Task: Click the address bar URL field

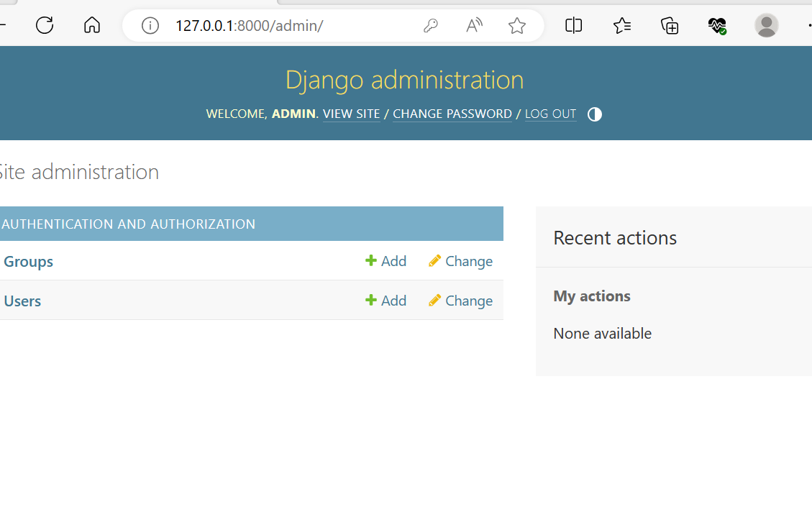Action: pyautogui.click(x=288, y=26)
